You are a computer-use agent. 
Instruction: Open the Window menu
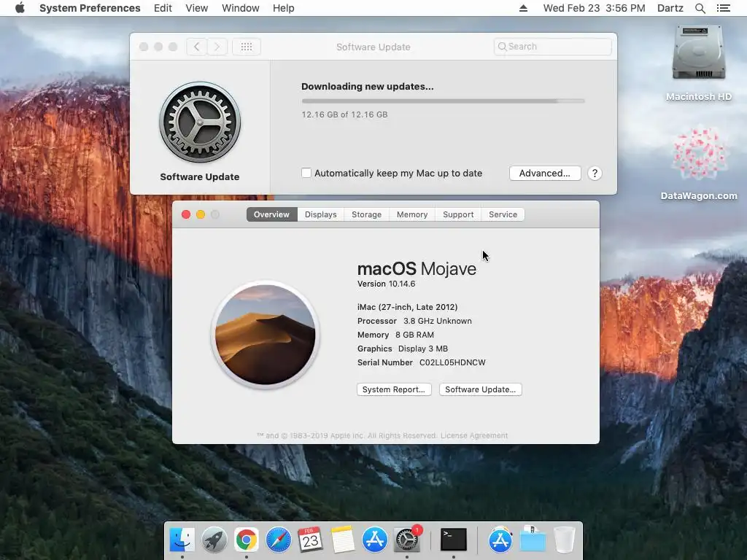tap(241, 8)
